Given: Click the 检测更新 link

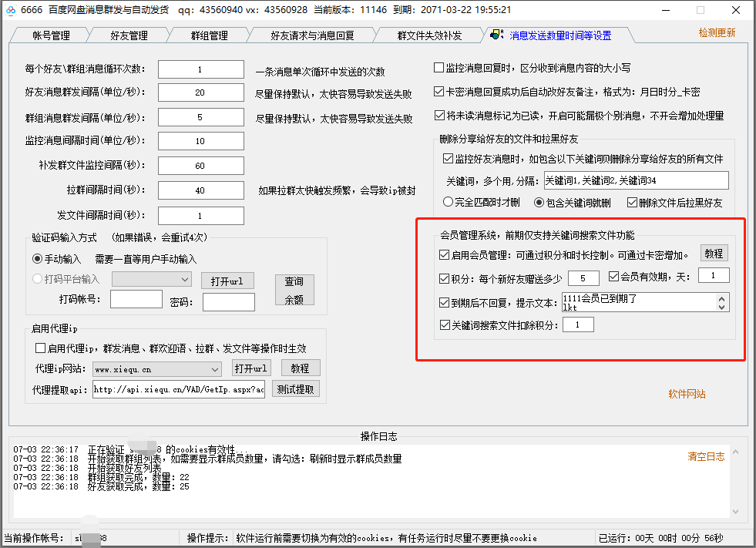Looking at the screenshot, I should pos(717,34).
